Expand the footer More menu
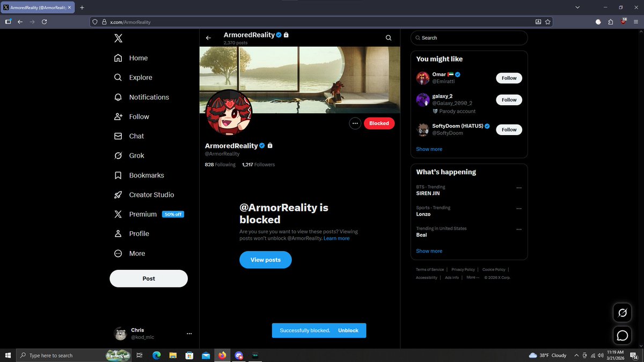 (x=472, y=278)
